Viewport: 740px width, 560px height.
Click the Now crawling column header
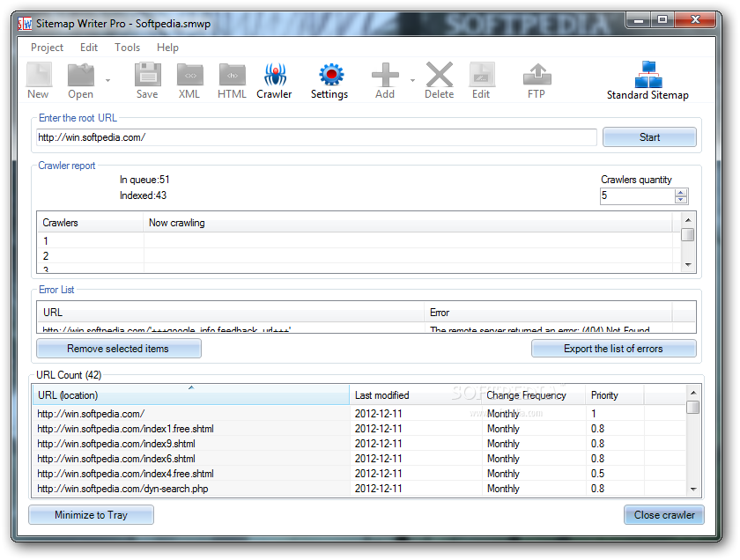click(x=408, y=223)
